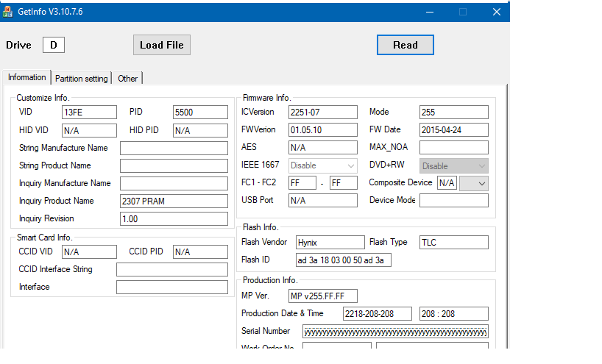Viewport: 602px width, 364px height.
Task: Click the GetInfo app icon in title bar
Action: pos(7,12)
